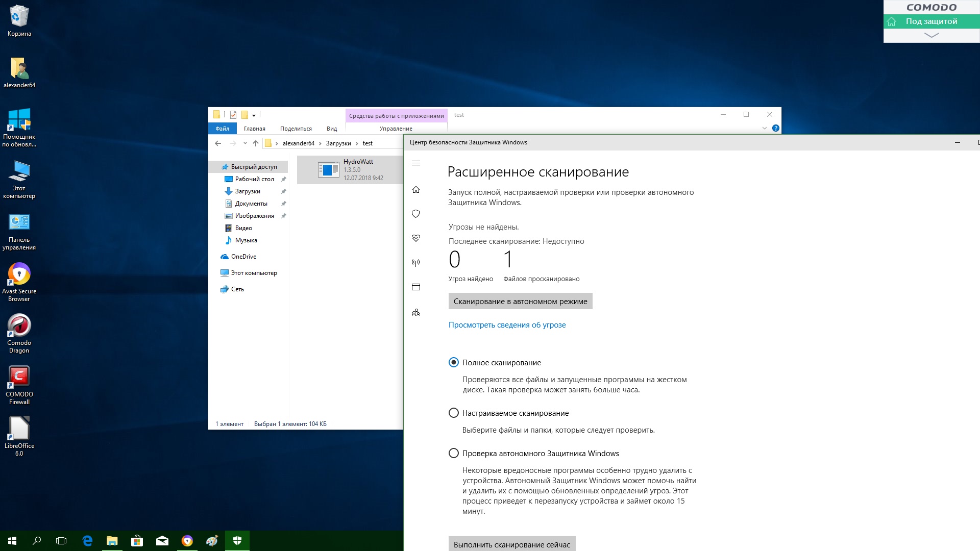Open firewall and network protection icon
The height and width of the screenshot is (551, 980).
click(x=416, y=263)
